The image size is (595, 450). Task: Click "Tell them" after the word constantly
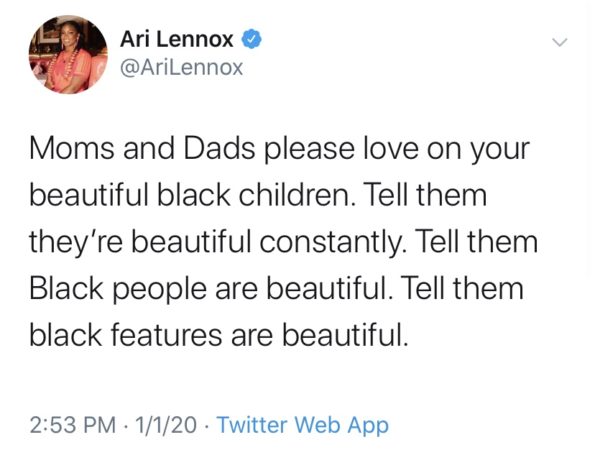click(x=476, y=242)
